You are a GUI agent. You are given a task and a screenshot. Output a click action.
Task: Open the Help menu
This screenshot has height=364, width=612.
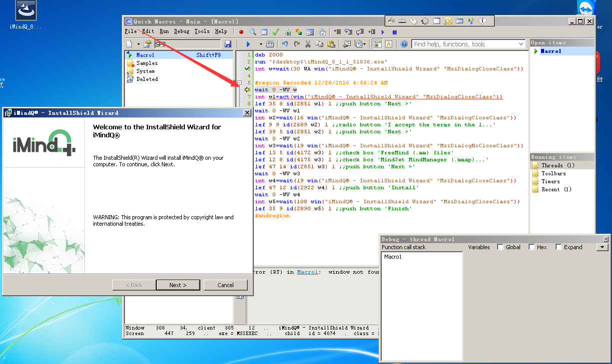pos(221,31)
